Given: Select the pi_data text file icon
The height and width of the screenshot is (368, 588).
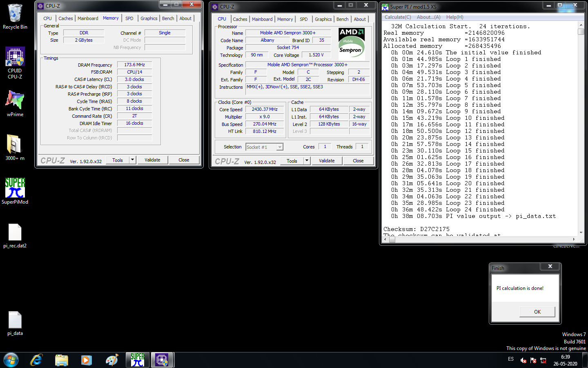Looking at the screenshot, I should (x=15, y=323).
